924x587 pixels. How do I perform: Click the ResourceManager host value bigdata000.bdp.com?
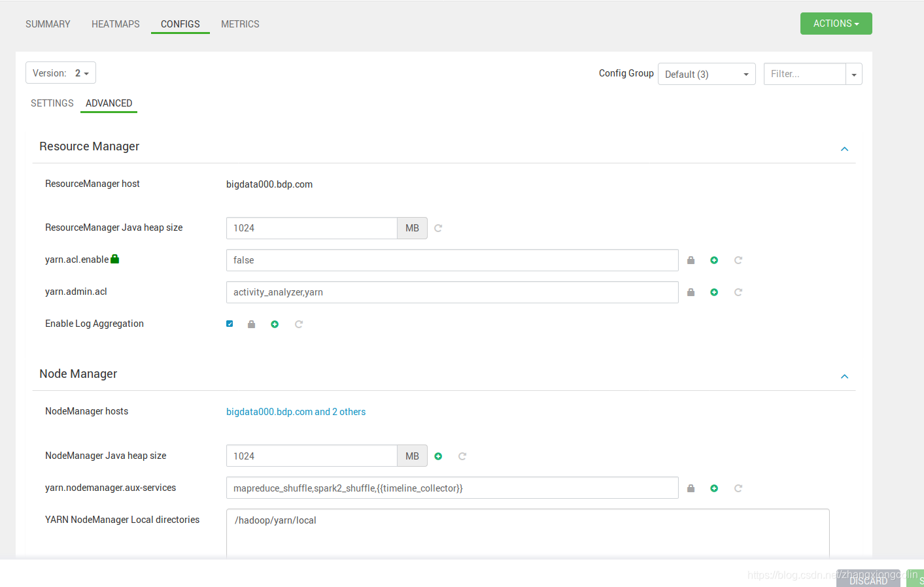pyautogui.click(x=269, y=184)
